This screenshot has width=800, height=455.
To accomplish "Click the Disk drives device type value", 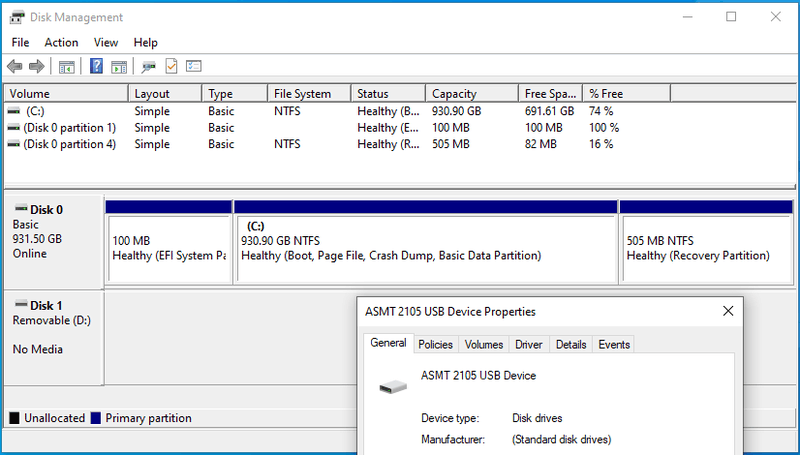I will tap(537, 418).
